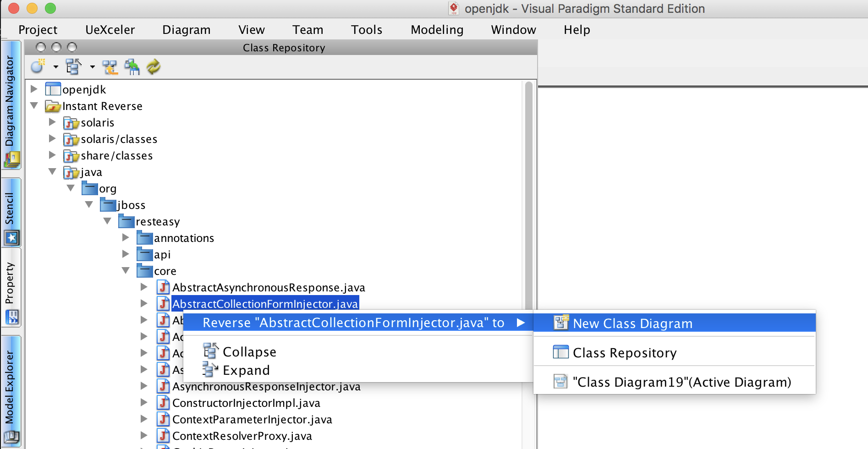
Task: Select AbstractCollectionFormInjector.java in tree
Action: pyautogui.click(x=265, y=304)
